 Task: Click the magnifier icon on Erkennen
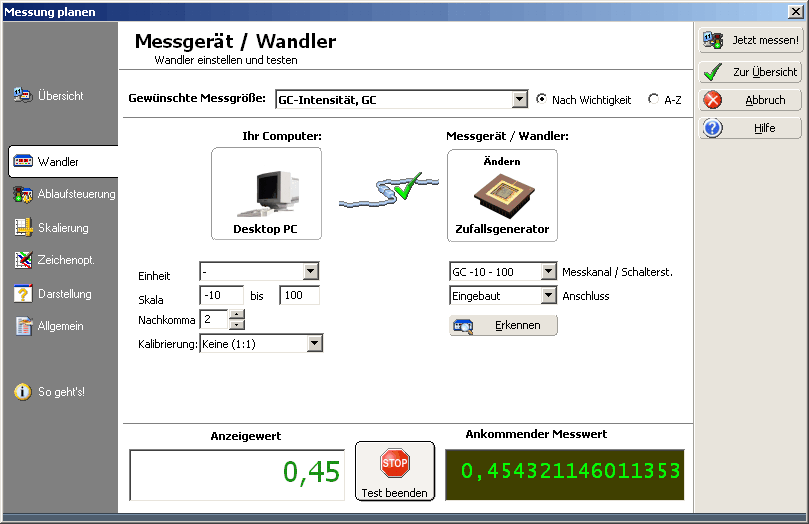pyautogui.click(x=463, y=326)
